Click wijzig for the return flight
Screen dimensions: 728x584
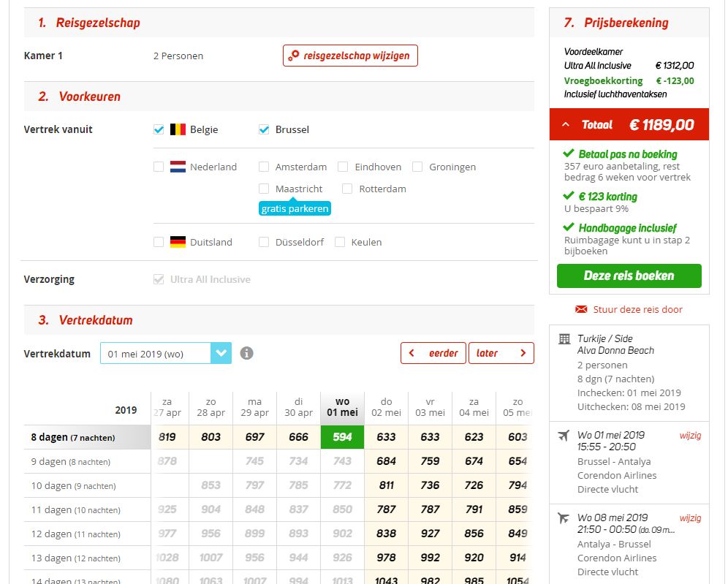(x=691, y=518)
